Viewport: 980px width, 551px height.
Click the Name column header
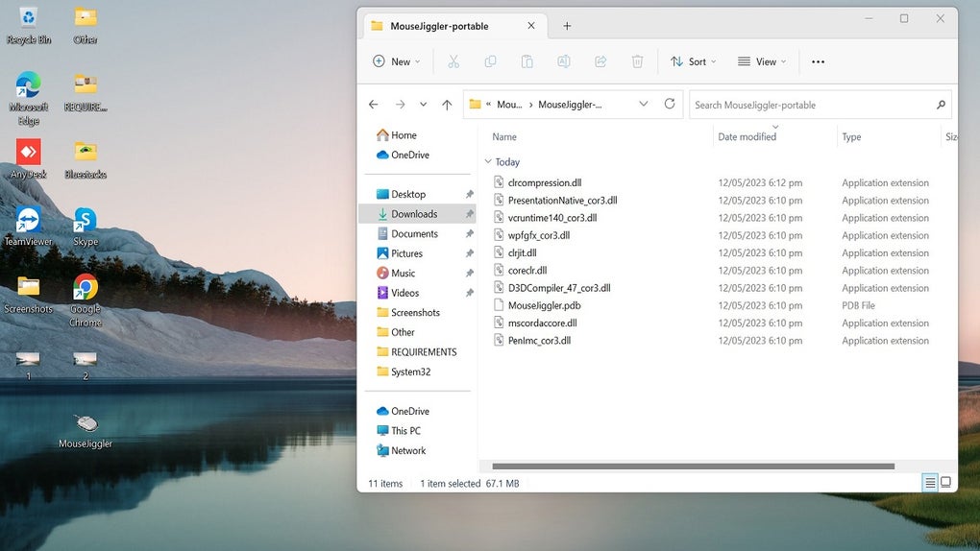tap(504, 137)
